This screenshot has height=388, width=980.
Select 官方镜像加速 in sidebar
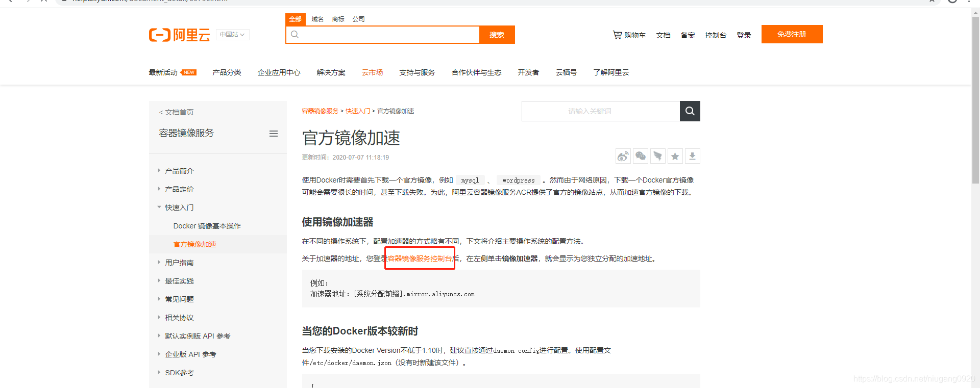click(x=194, y=244)
